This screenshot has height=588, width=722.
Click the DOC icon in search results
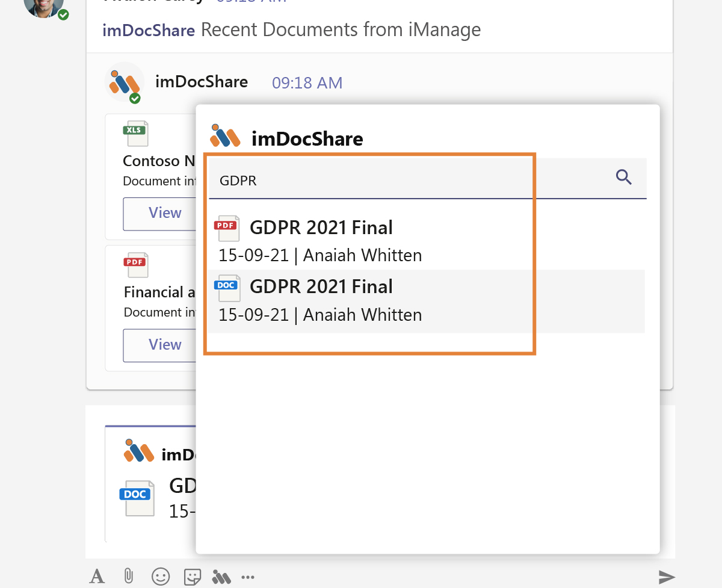pyautogui.click(x=227, y=288)
